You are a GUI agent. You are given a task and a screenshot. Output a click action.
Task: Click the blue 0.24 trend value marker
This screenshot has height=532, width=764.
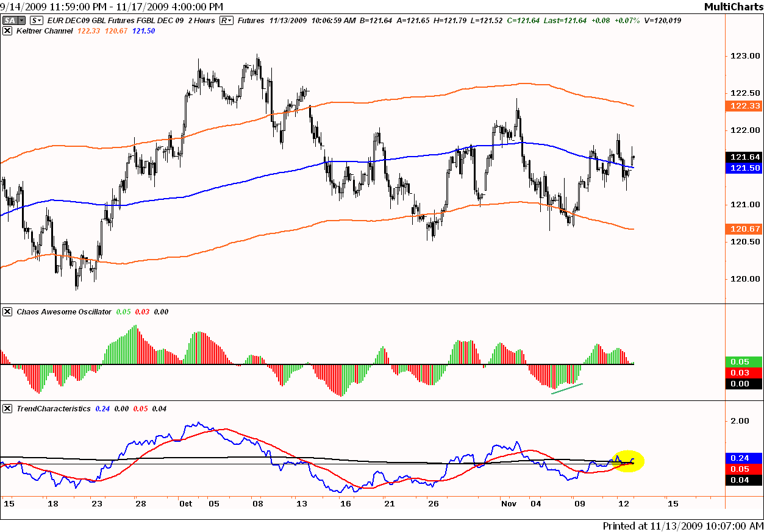(x=744, y=458)
